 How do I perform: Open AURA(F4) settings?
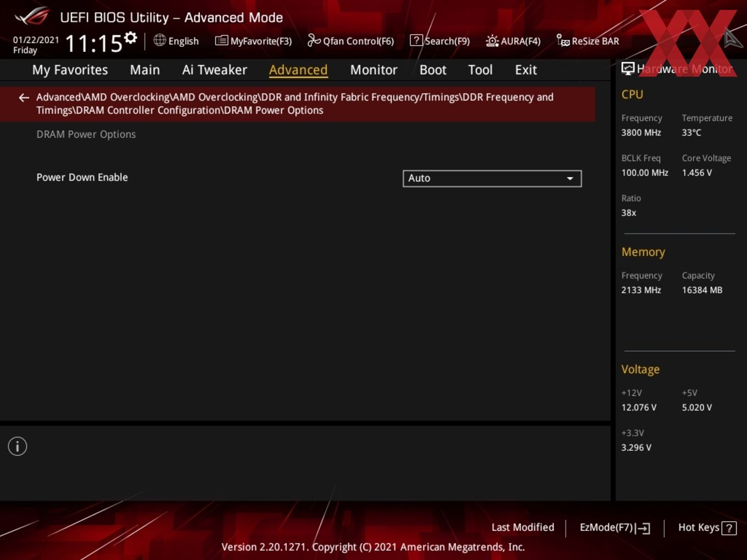coord(513,41)
